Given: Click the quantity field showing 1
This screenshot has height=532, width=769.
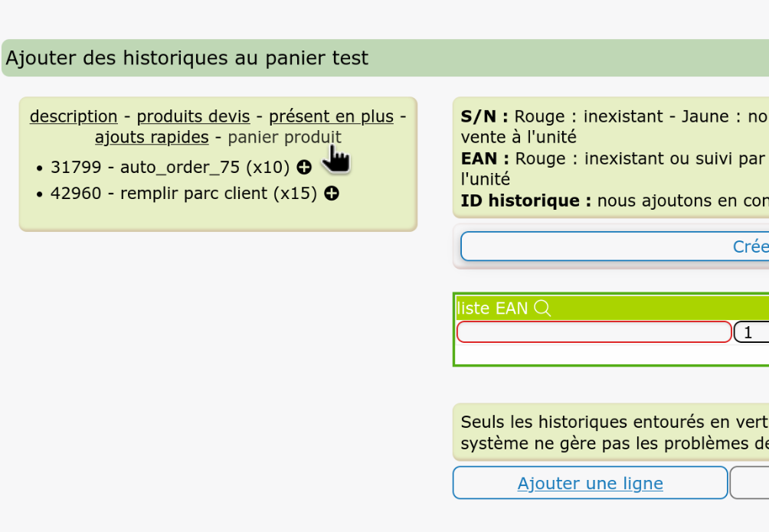Looking at the screenshot, I should pyautogui.click(x=753, y=331).
